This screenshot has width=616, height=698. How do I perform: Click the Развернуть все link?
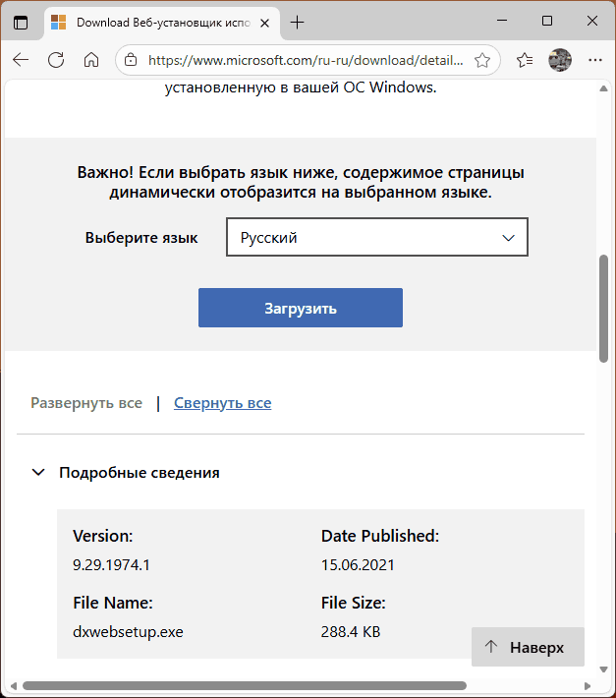86,403
